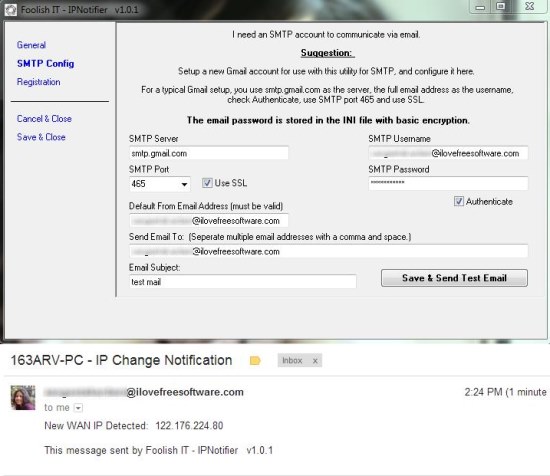Open the General settings page
The height and width of the screenshot is (476, 550).
pyautogui.click(x=31, y=45)
